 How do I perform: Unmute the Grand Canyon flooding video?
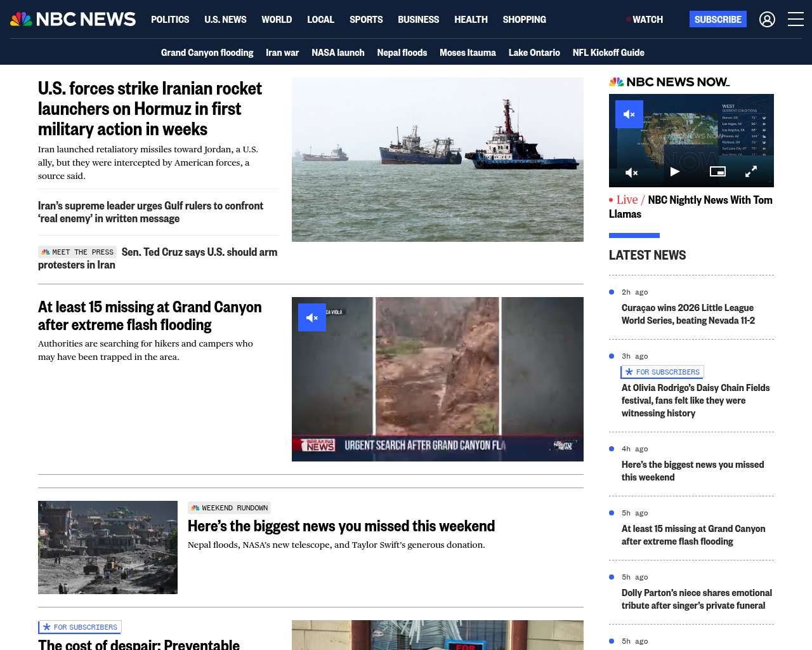pyautogui.click(x=312, y=317)
